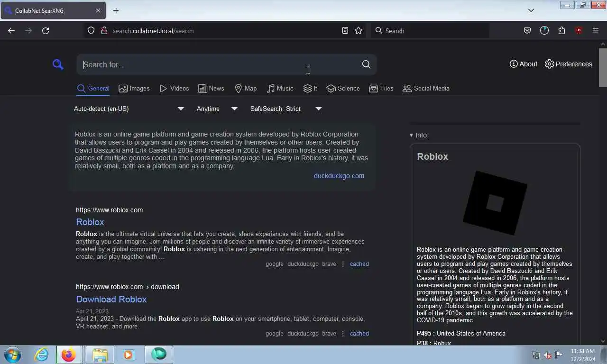Switch to the Social Media tab

tap(426, 88)
